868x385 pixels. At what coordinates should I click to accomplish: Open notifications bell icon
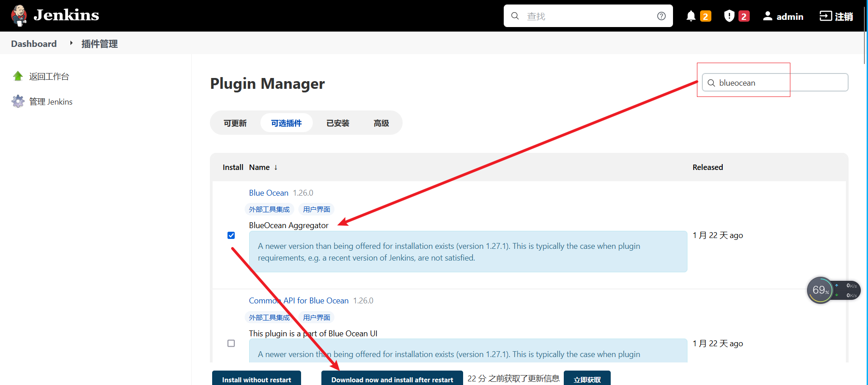coord(691,16)
